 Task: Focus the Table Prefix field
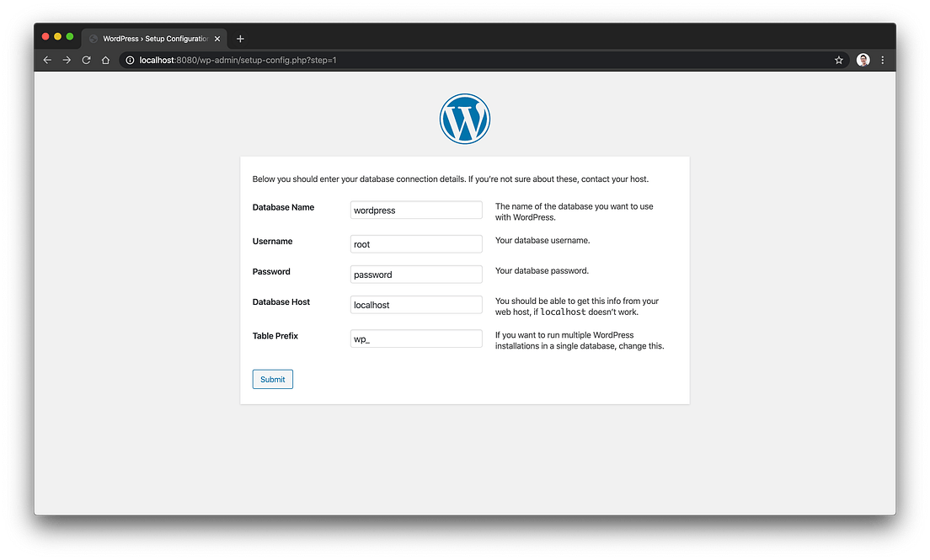(415, 338)
